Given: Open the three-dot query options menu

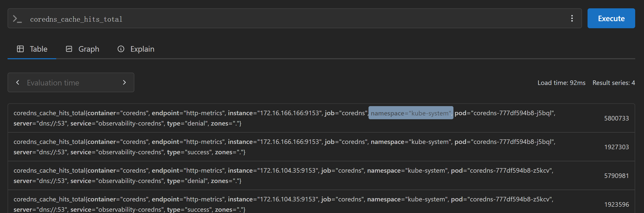Looking at the screenshot, I should 572,18.
